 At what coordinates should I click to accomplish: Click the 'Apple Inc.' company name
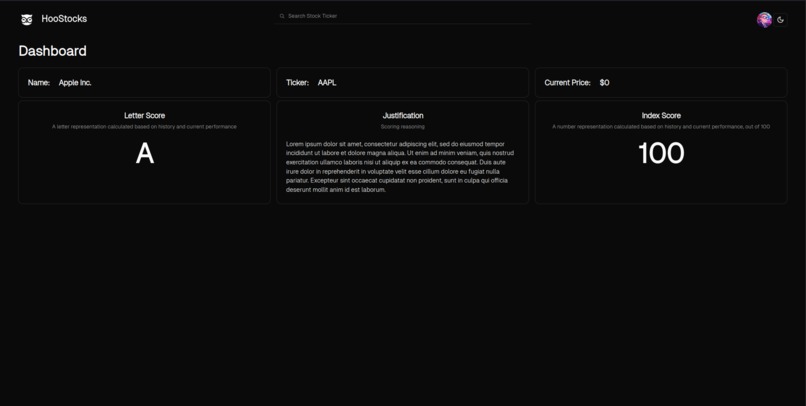(75, 83)
